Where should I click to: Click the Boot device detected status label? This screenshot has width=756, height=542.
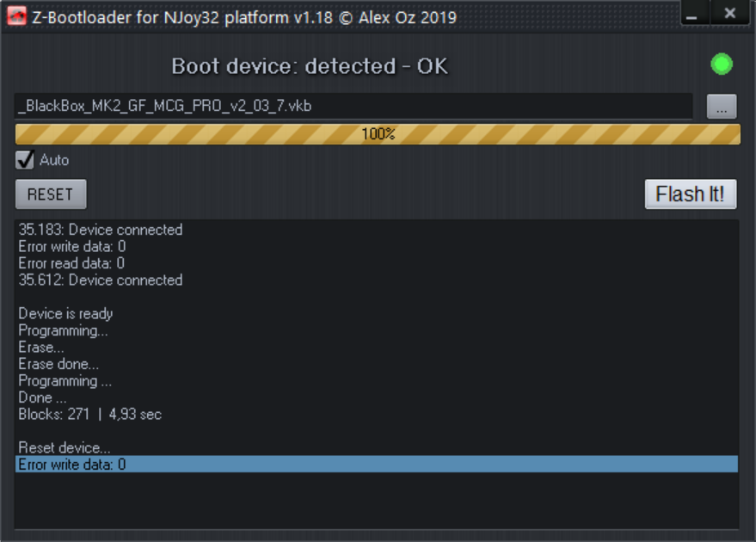[x=310, y=66]
